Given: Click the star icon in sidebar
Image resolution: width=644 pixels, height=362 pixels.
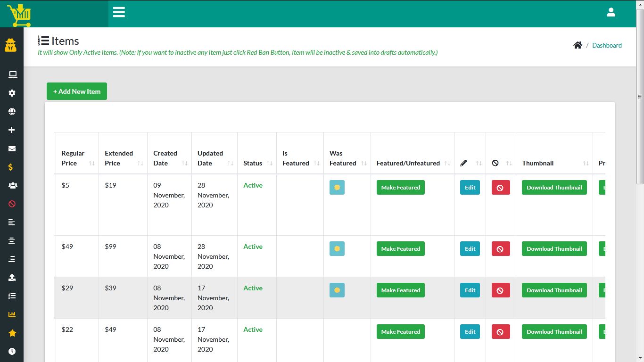Looking at the screenshot, I should (x=12, y=333).
